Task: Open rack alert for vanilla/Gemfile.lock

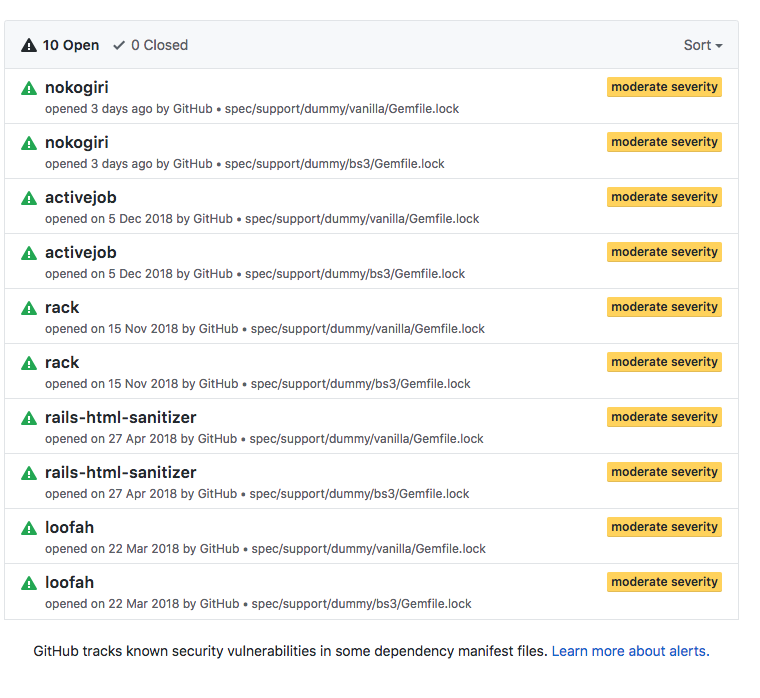Action: point(62,307)
